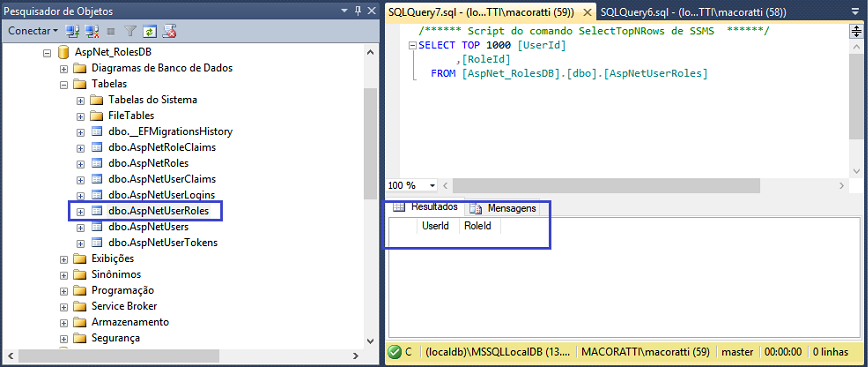This screenshot has height=367, width=868.
Task: Expand the FileTables folder
Action: tap(81, 117)
